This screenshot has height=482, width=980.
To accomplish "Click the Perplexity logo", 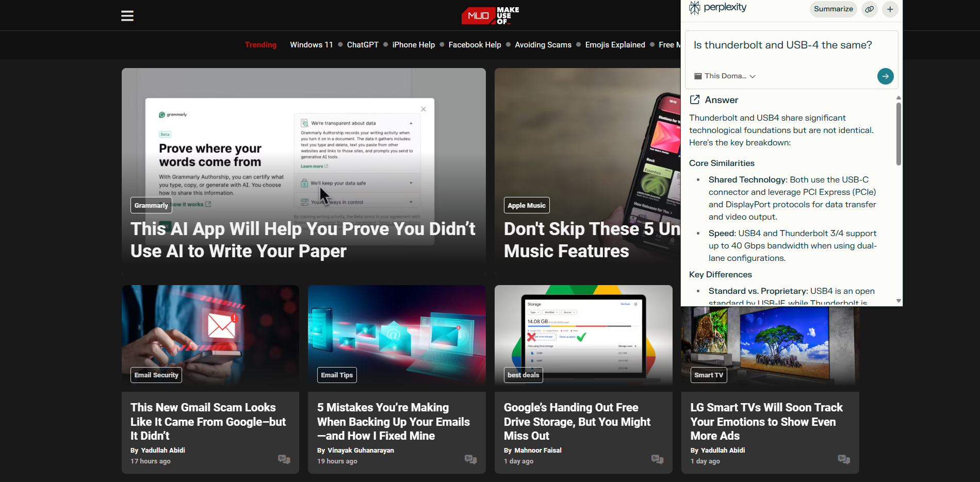I will (x=717, y=8).
